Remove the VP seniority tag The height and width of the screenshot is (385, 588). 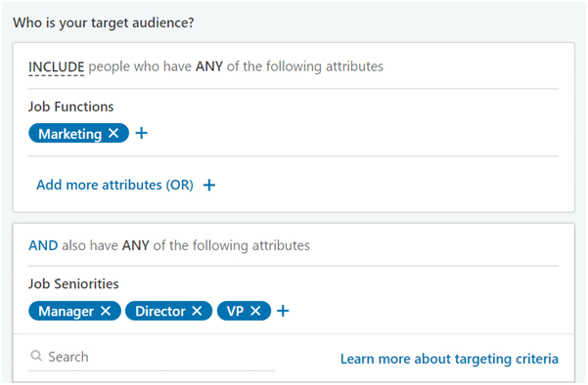pyautogui.click(x=255, y=311)
